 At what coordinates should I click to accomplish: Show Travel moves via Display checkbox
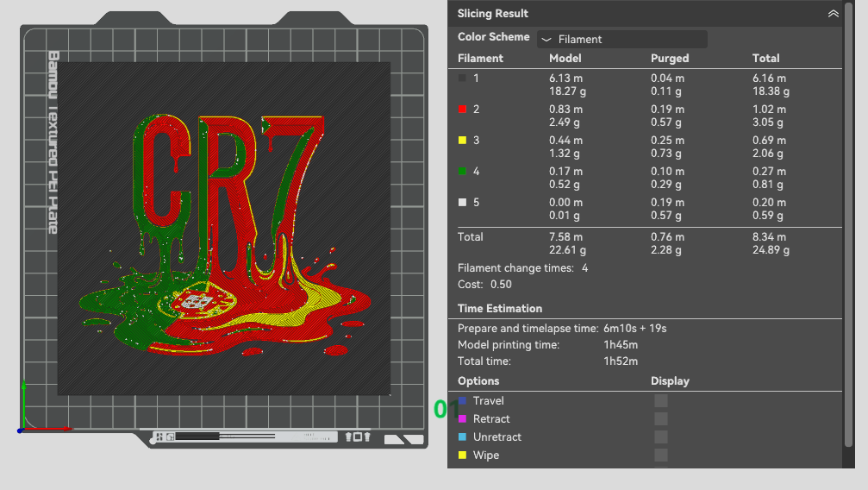pyautogui.click(x=661, y=401)
